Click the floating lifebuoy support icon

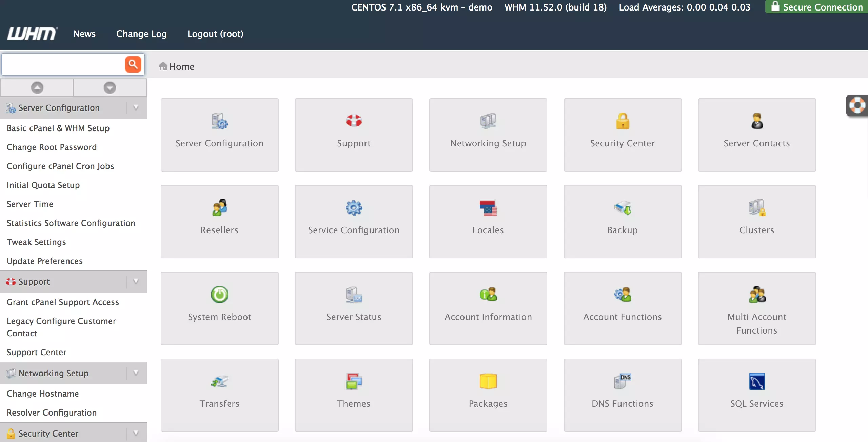click(857, 105)
